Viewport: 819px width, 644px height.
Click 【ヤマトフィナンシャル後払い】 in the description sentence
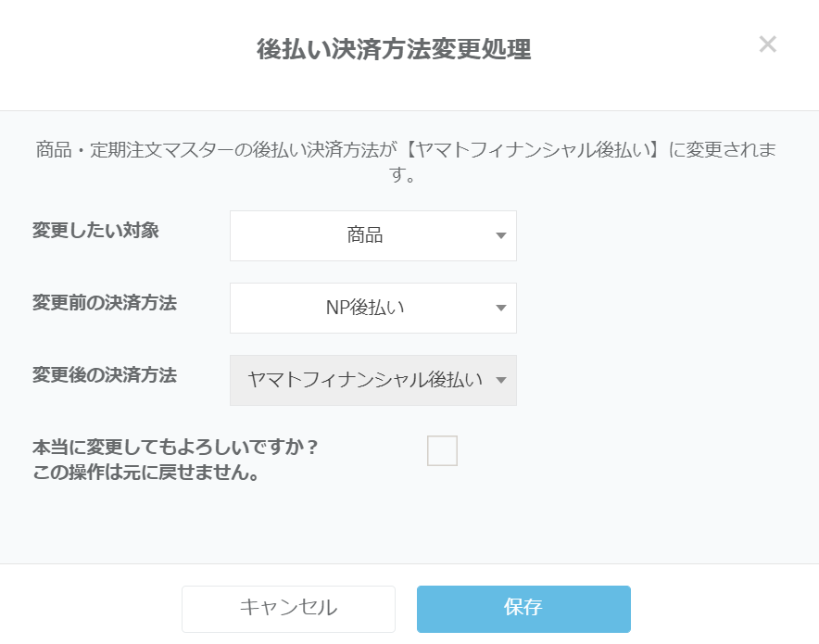point(535,150)
